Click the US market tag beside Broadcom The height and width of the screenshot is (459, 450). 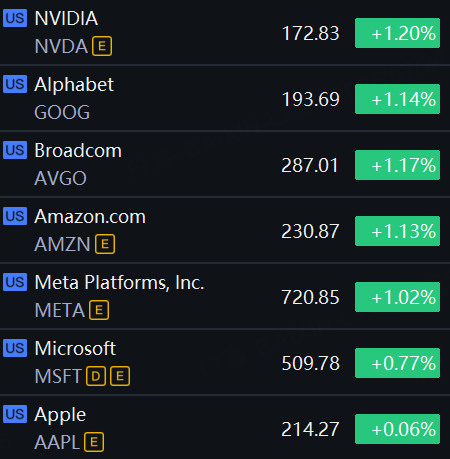pos(15,150)
